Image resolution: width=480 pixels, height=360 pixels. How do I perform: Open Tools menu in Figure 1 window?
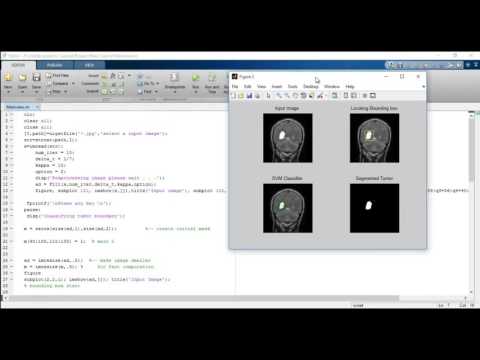[292, 86]
